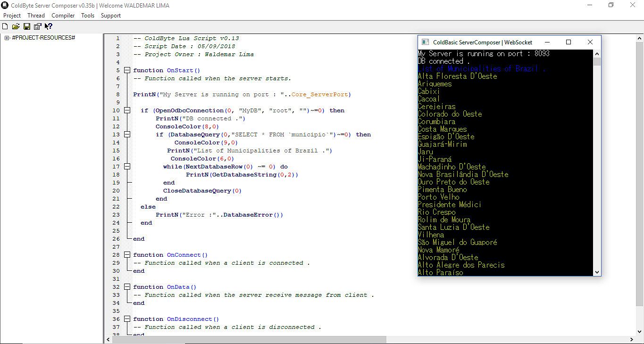Screen dimensions: 644x344
Task: Fold the DatabaseQuery if block at line 13
Action: (127, 134)
